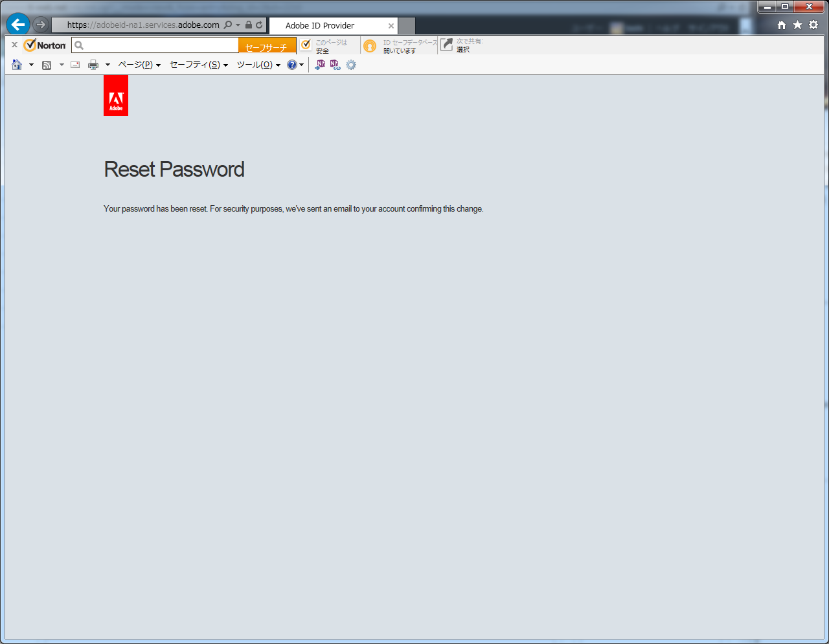Open the Tools gear icon at top right

click(813, 25)
